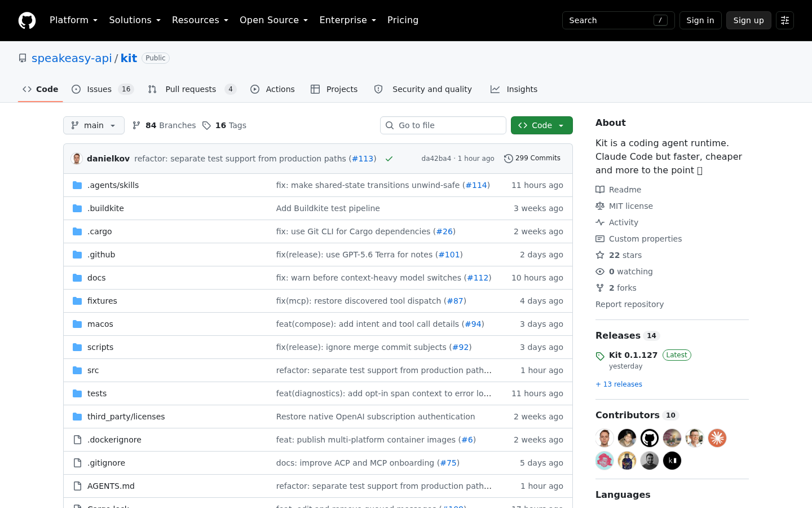812x508 pixels.
Task: View the 16 Tags list
Action: pyautogui.click(x=224, y=125)
